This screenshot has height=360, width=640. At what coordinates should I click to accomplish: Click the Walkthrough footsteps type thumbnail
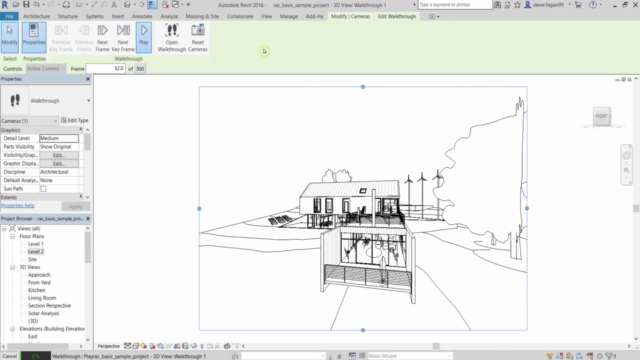tap(15, 100)
